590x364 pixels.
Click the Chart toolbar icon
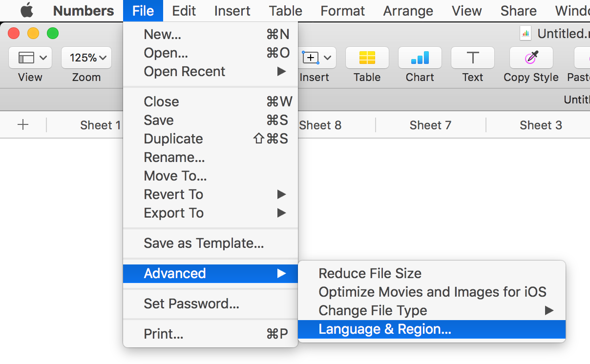click(x=420, y=58)
